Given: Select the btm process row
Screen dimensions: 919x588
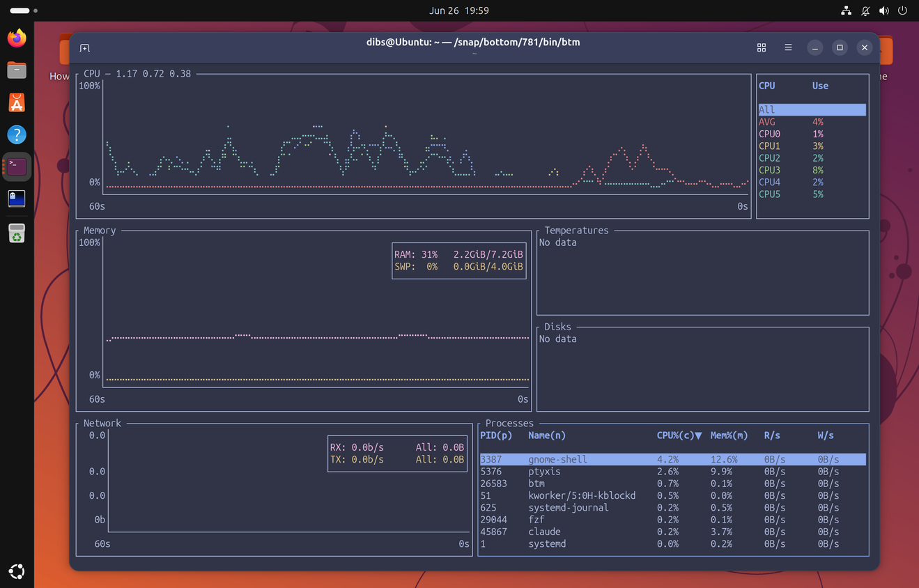Looking at the screenshot, I should (673, 483).
